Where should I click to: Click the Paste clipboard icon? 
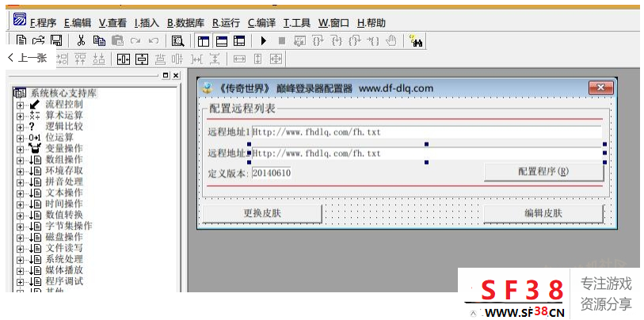pyautogui.click(x=118, y=40)
